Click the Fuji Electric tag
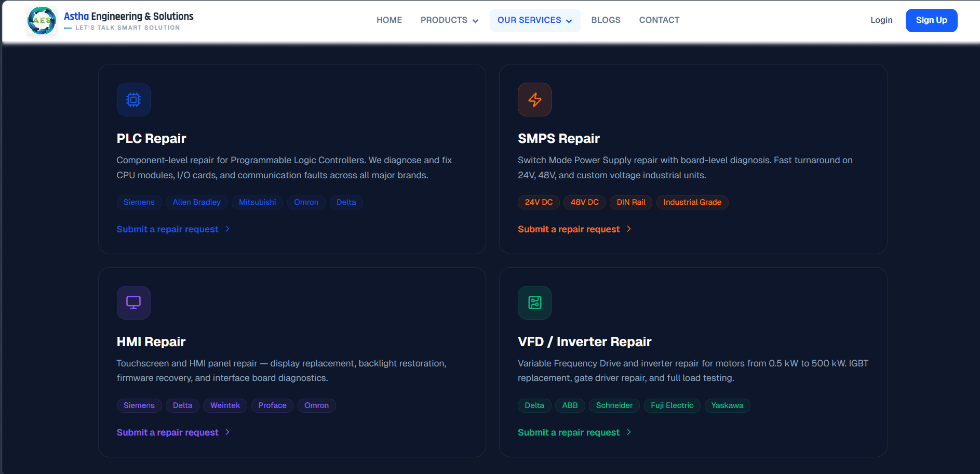 pos(672,405)
